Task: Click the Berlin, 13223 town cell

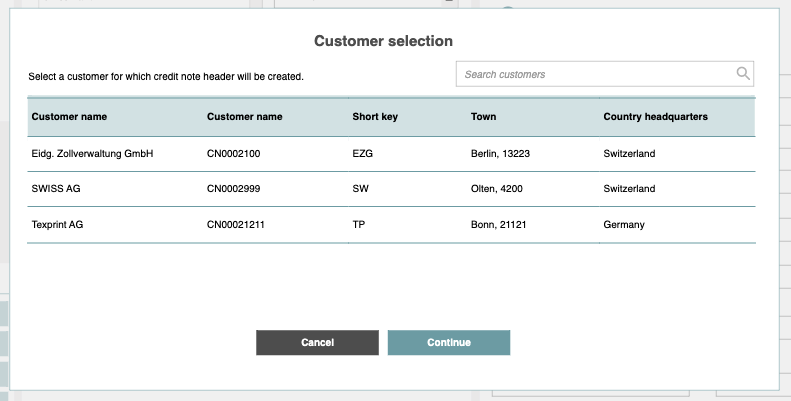Action: click(499, 154)
